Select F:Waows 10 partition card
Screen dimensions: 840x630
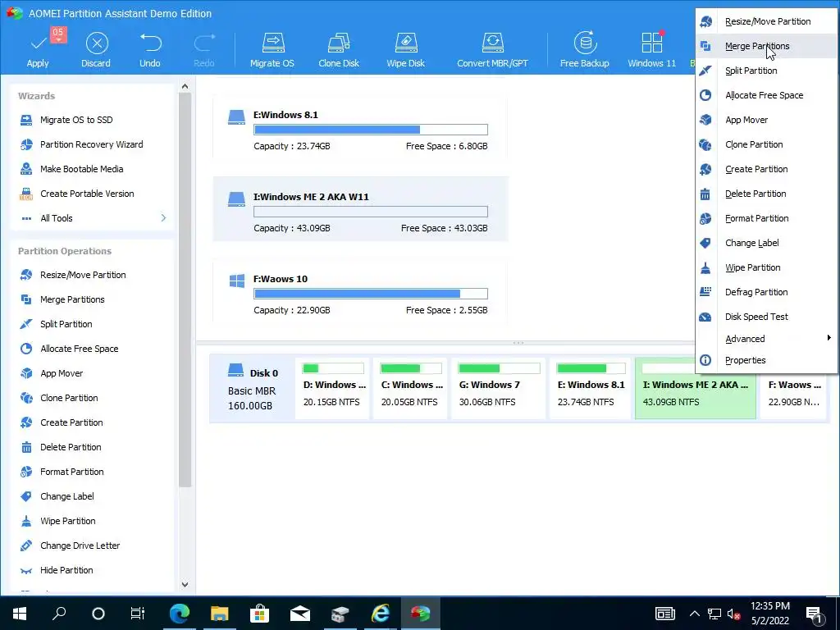360,291
